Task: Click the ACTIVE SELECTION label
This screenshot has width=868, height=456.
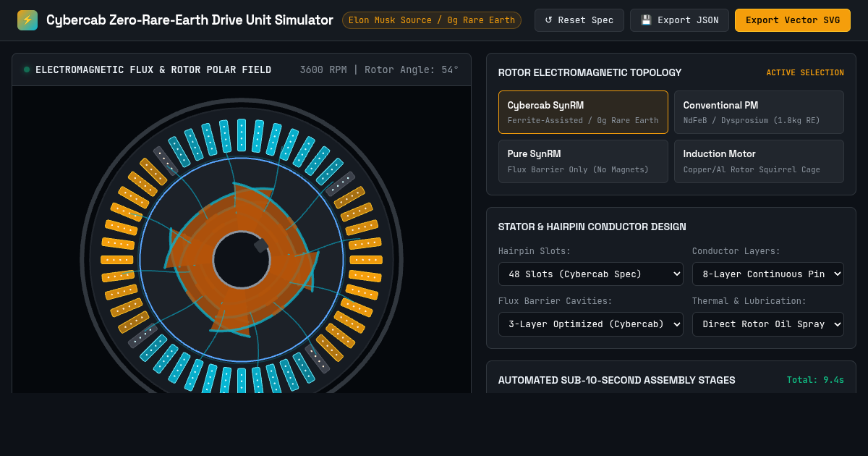Action: 805,73
